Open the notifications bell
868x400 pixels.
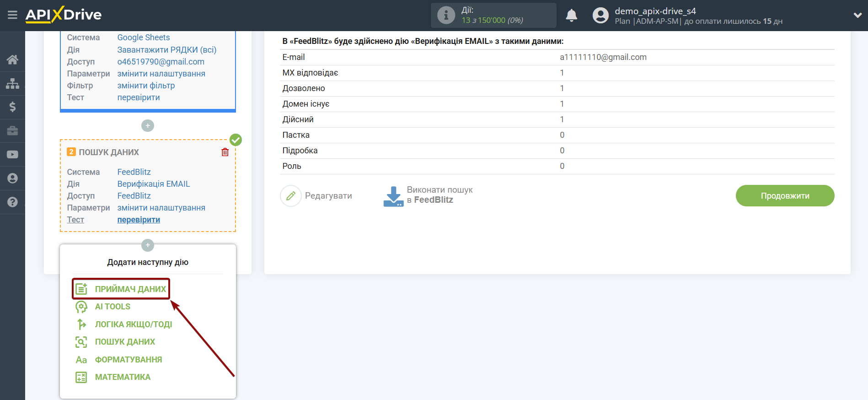(572, 16)
